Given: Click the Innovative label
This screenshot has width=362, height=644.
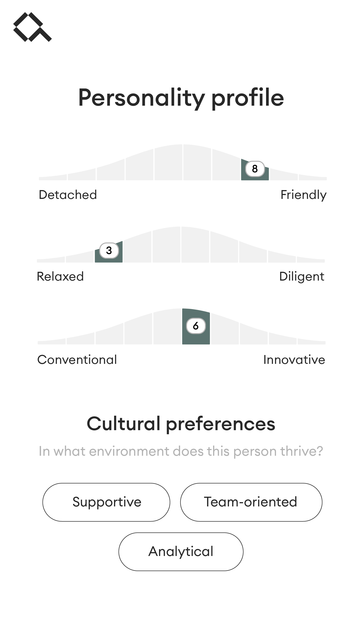Looking at the screenshot, I should click(x=294, y=360).
